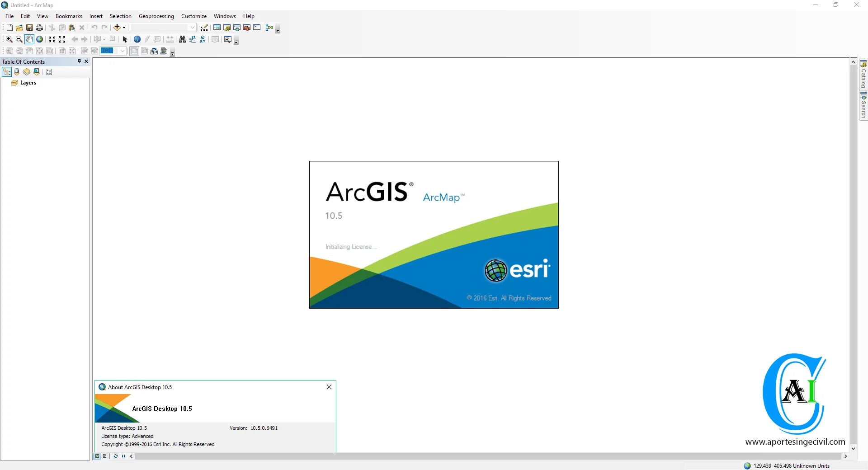Open the Bookmarks menu
The width and height of the screenshot is (868, 470).
coord(69,16)
